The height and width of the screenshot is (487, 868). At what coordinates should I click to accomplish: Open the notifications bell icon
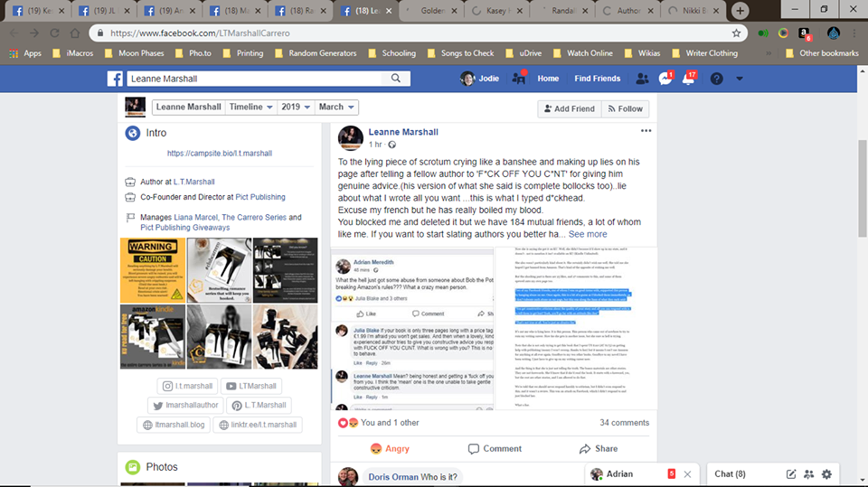[689, 79]
